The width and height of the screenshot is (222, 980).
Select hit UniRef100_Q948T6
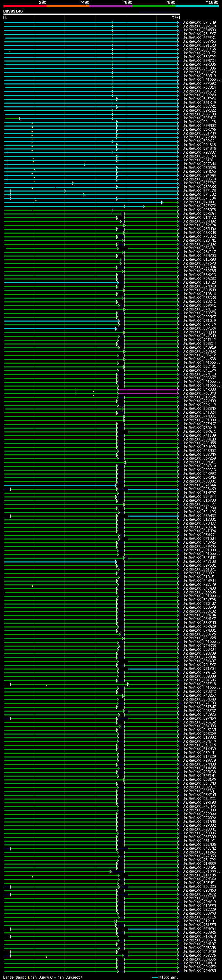coord(199,149)
